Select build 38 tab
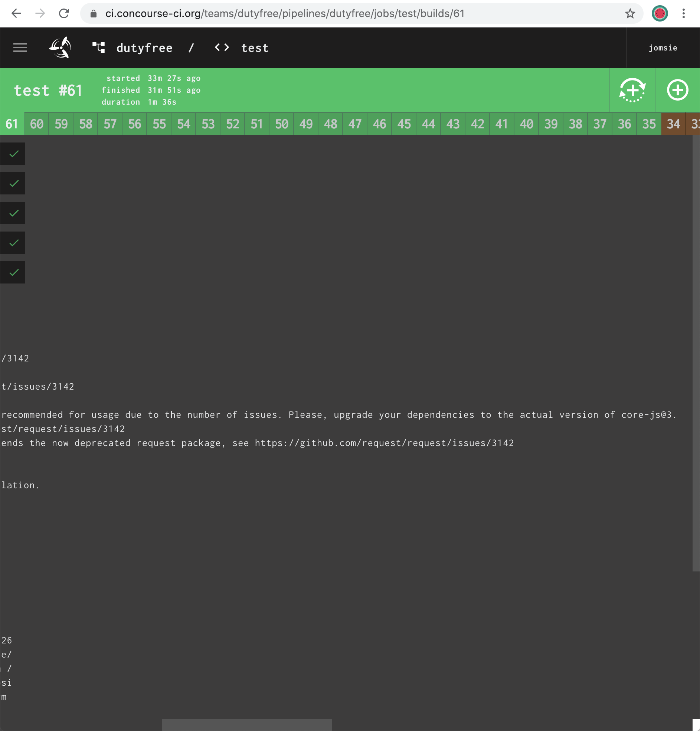Screen dimensions: 700x731 point(575,124)
